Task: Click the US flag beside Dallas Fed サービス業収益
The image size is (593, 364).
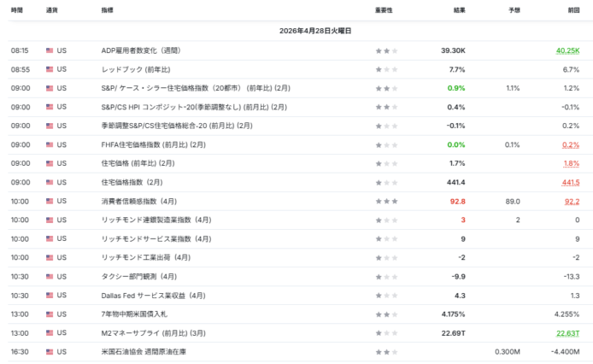Action: click(x=50, y=295)
